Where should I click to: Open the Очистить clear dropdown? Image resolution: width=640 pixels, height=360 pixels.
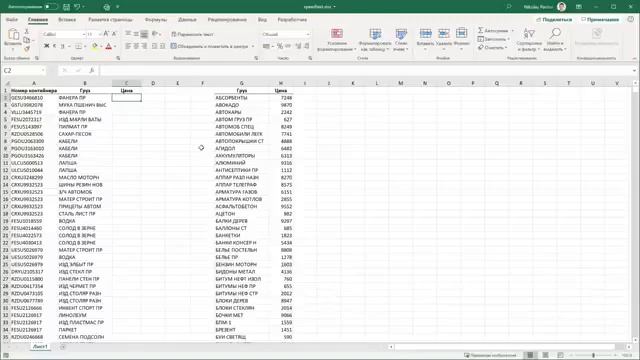[492, 47]
